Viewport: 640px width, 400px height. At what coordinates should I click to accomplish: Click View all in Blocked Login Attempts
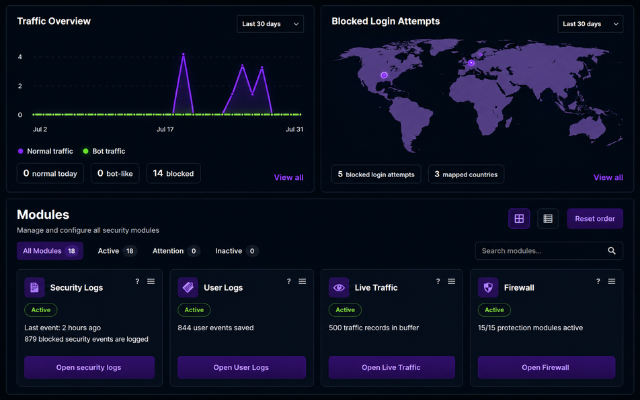(608, 178)
